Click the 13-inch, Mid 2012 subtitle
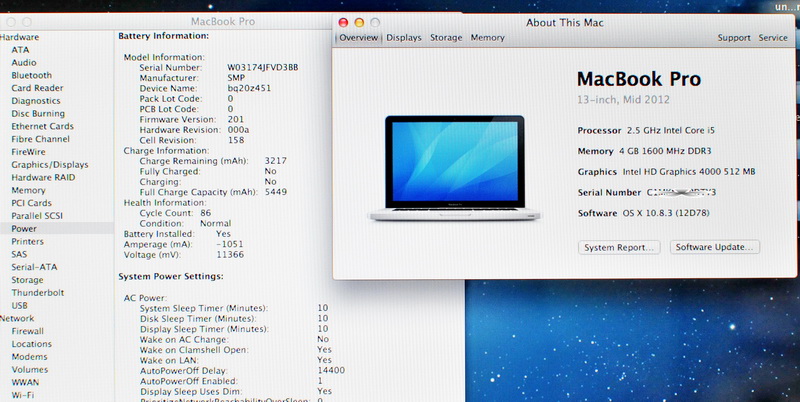Viewport: 800px width, 402px height. pos(623,99)
